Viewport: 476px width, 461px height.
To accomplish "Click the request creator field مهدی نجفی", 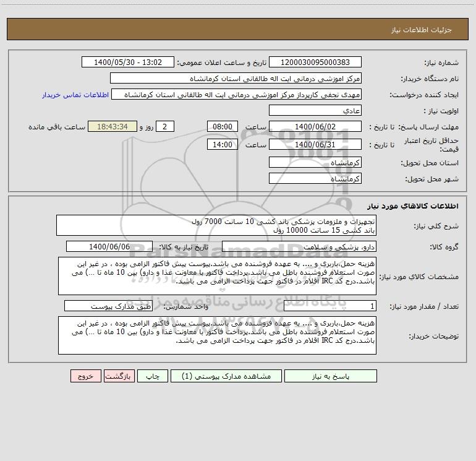I will tap(237, 94).
